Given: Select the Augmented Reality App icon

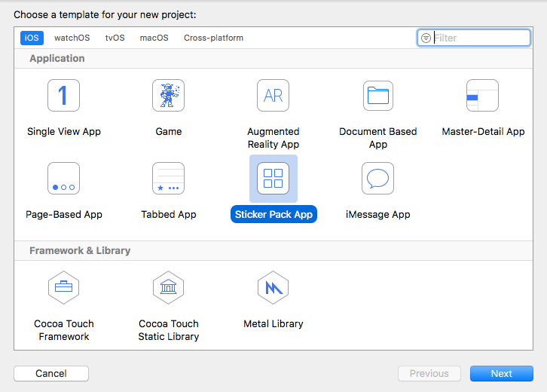Looking at the screenshot, I should 273,95.
